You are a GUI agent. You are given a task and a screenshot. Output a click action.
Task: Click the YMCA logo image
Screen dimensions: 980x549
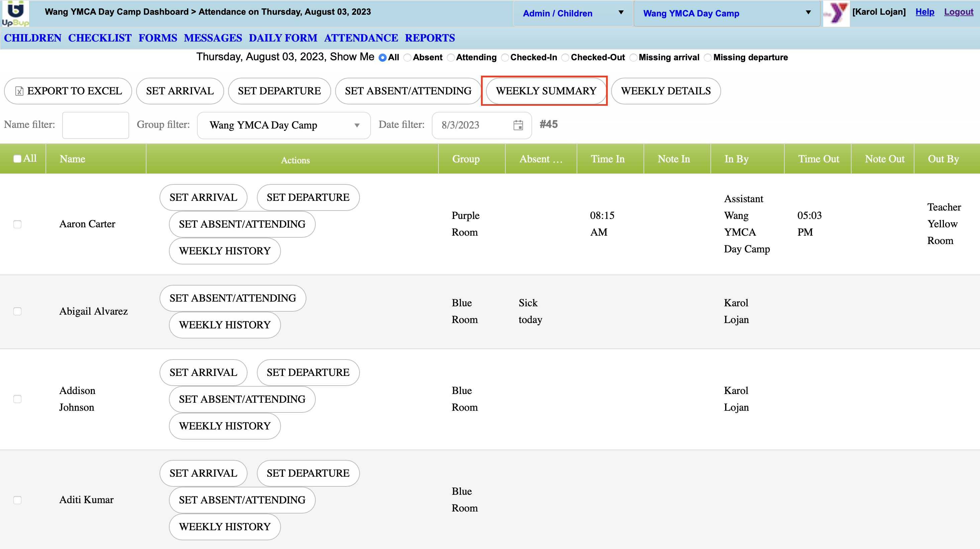click(x=836, y=13)
